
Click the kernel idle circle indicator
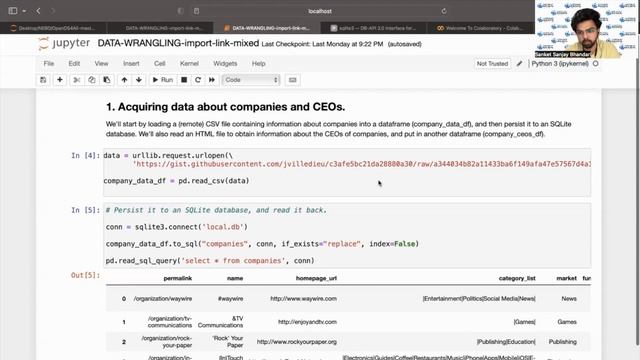click(x=596, y=64)
